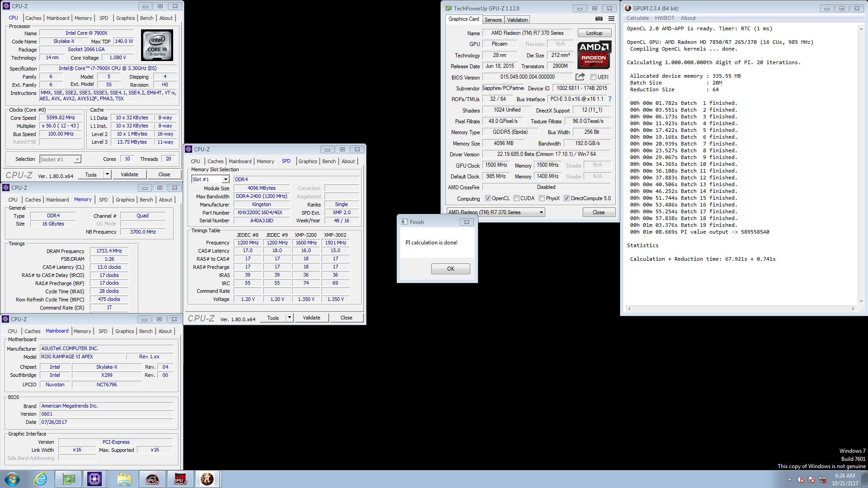Select About tab in CPU-Z Mainboard window

pos(165,331)
